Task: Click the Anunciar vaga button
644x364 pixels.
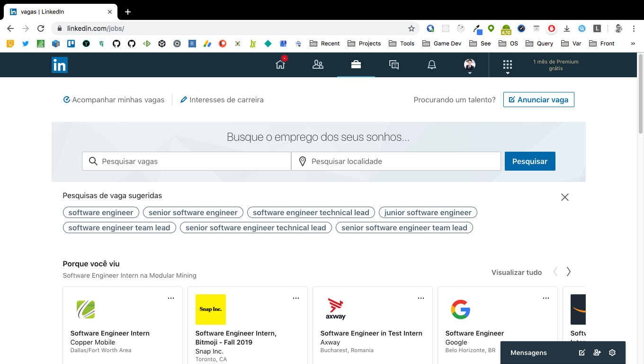Action: (538, 100)
